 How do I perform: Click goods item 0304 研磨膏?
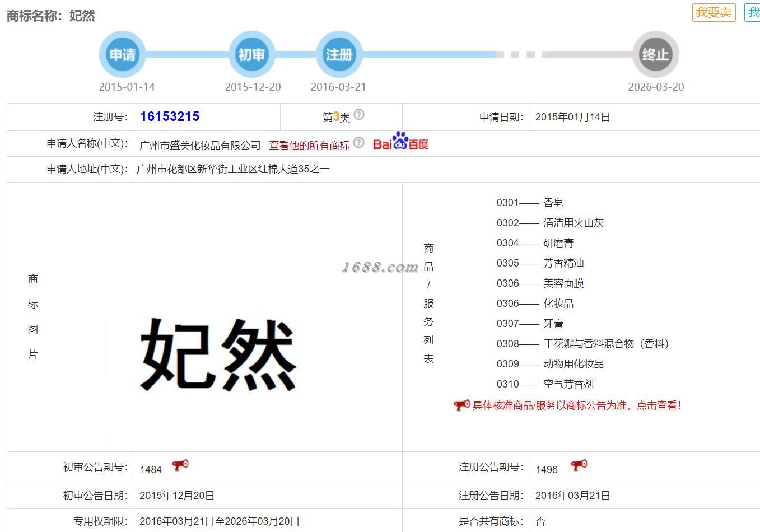tap(535, 243)
